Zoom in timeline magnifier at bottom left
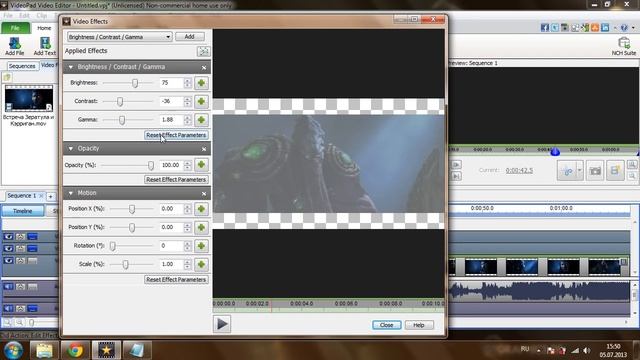 (x=19, y=323)
